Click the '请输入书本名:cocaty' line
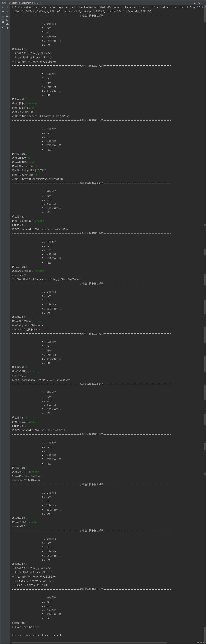 [x=24, y=522]
